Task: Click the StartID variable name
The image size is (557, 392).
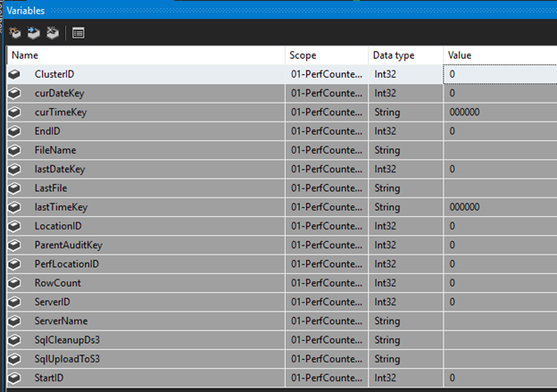Action: (49, 378)
